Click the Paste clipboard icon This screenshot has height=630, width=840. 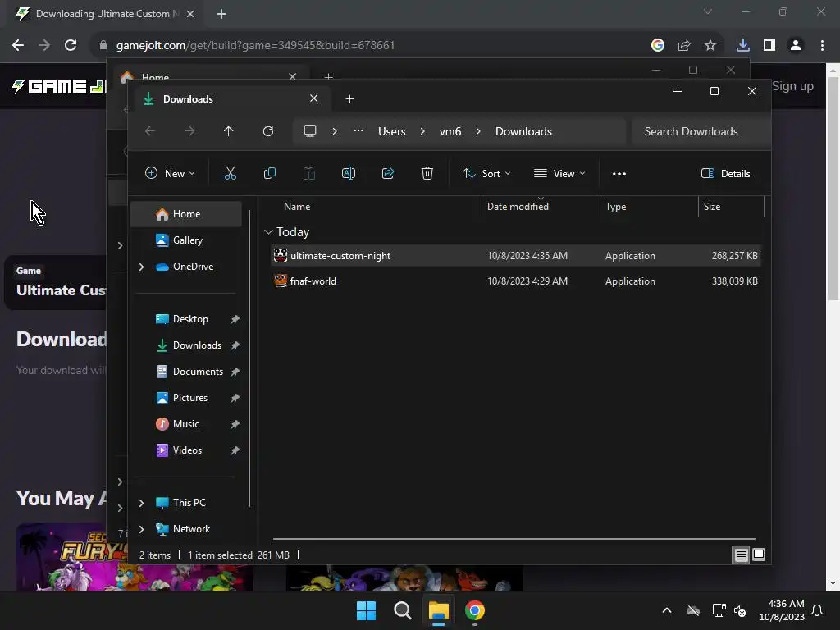(309, 173)
